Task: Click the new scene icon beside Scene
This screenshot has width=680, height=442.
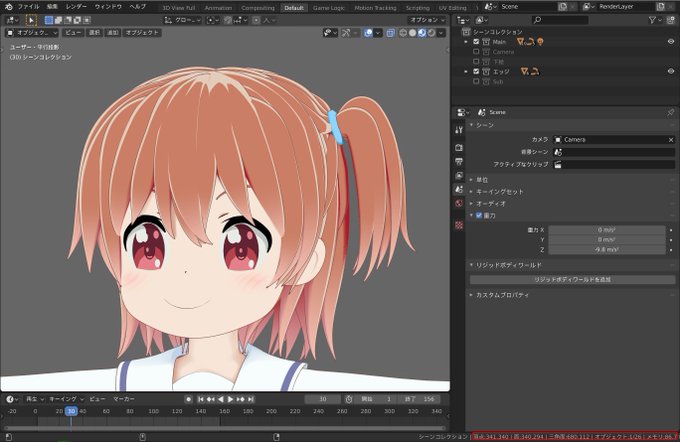Action: click(562, 7)
